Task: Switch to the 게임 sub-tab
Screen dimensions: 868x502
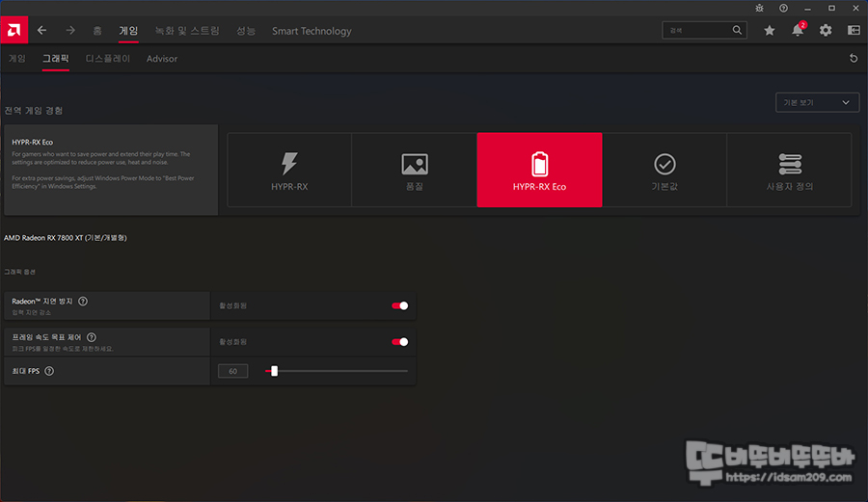Action: pyautogui.click(x=17, y=59)
